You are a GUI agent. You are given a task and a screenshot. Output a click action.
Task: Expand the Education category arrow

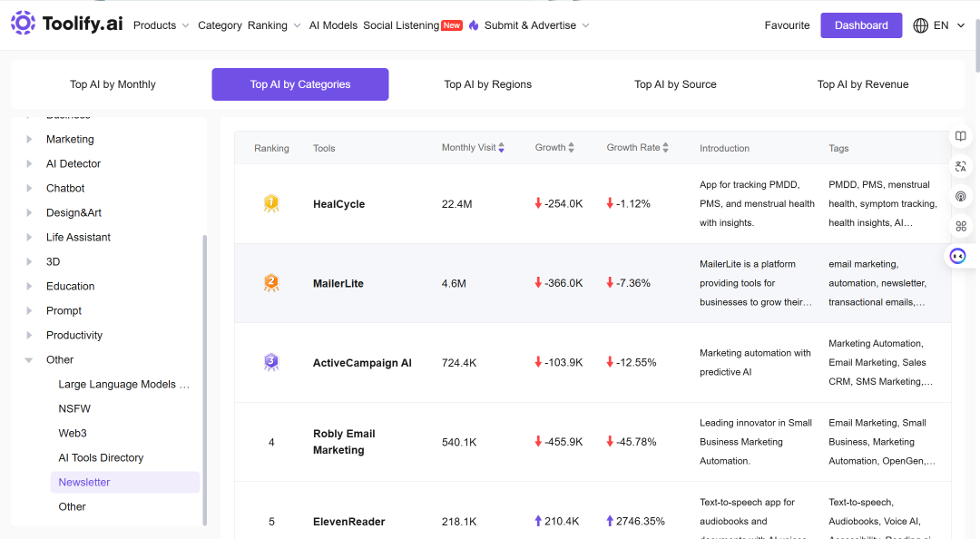(29, 287)
